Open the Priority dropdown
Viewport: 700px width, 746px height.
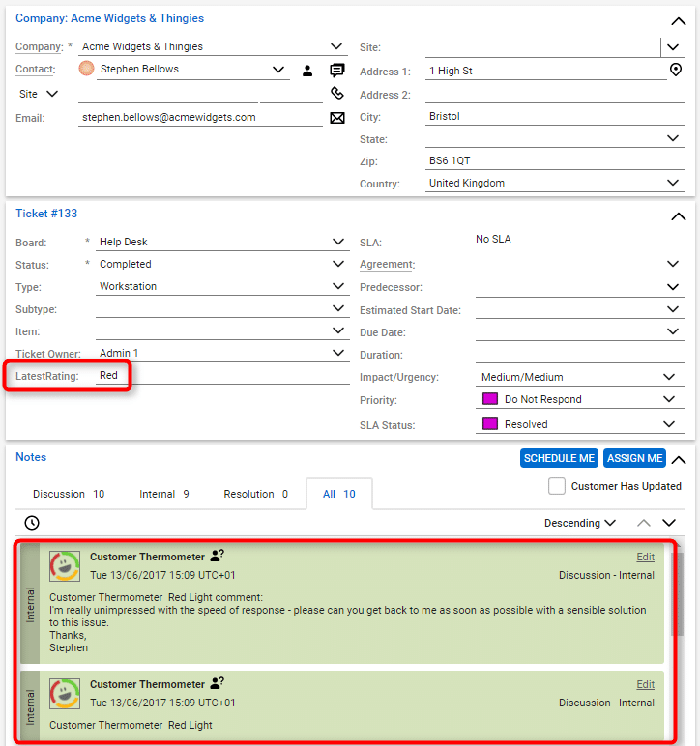coord(669,399)
